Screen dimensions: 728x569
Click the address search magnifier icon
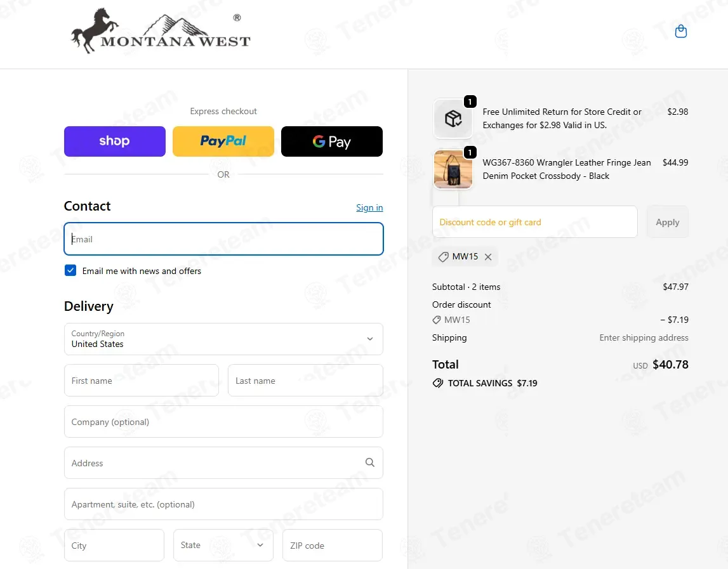click(369, 462)
